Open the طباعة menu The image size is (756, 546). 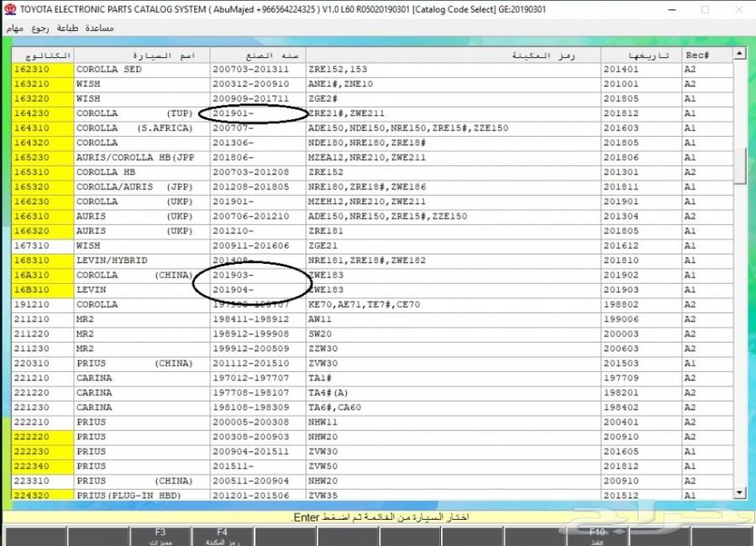tap(67, 28)
